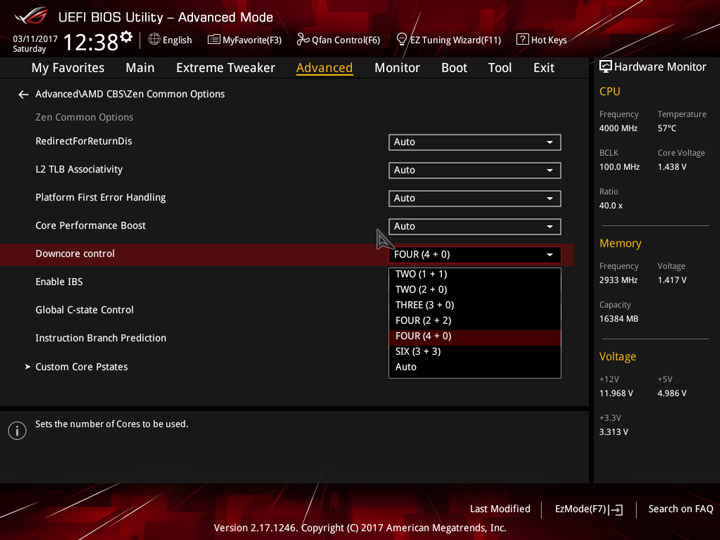720x540 pixels.
Task: Open the Extreme Tweaker tab
Action: (225, 68)
